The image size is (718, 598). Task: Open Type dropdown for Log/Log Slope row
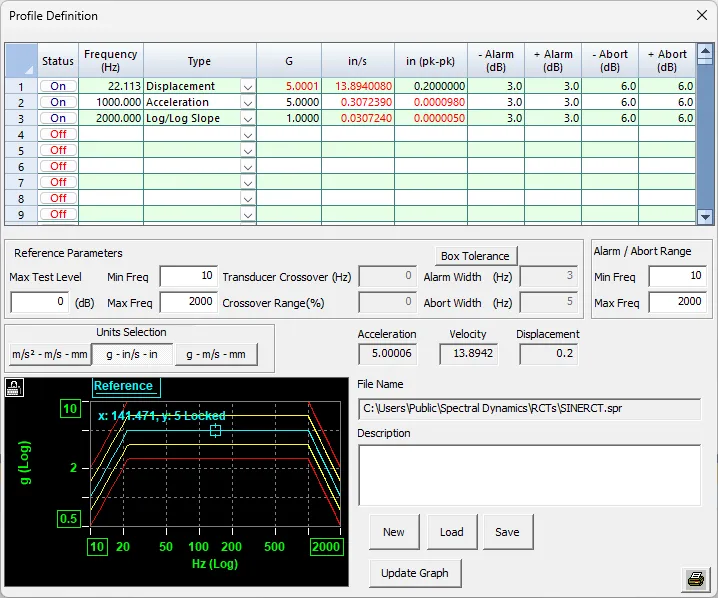click(247, 119)
